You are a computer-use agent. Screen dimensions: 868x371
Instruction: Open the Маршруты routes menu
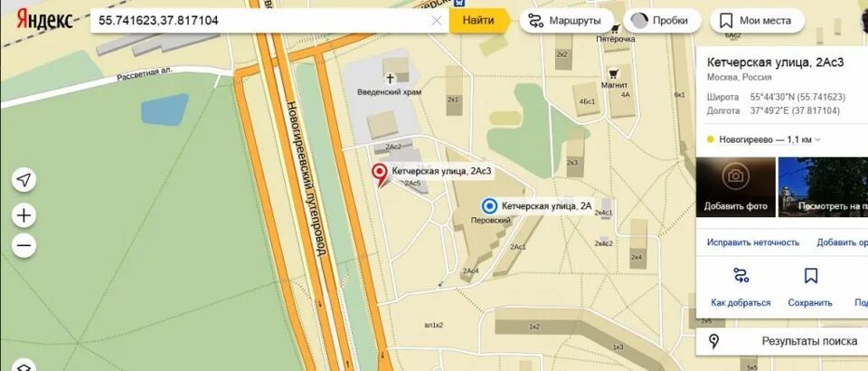pos(566,21)
